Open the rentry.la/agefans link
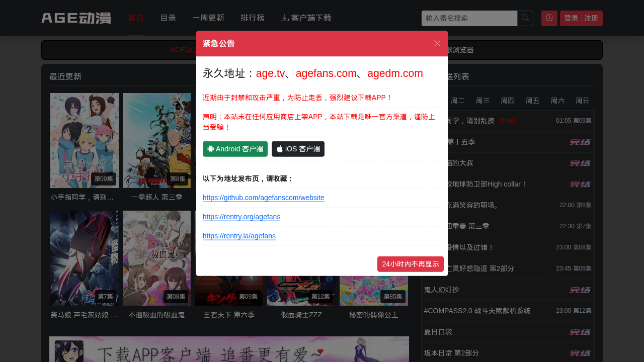 click(239, 236)
